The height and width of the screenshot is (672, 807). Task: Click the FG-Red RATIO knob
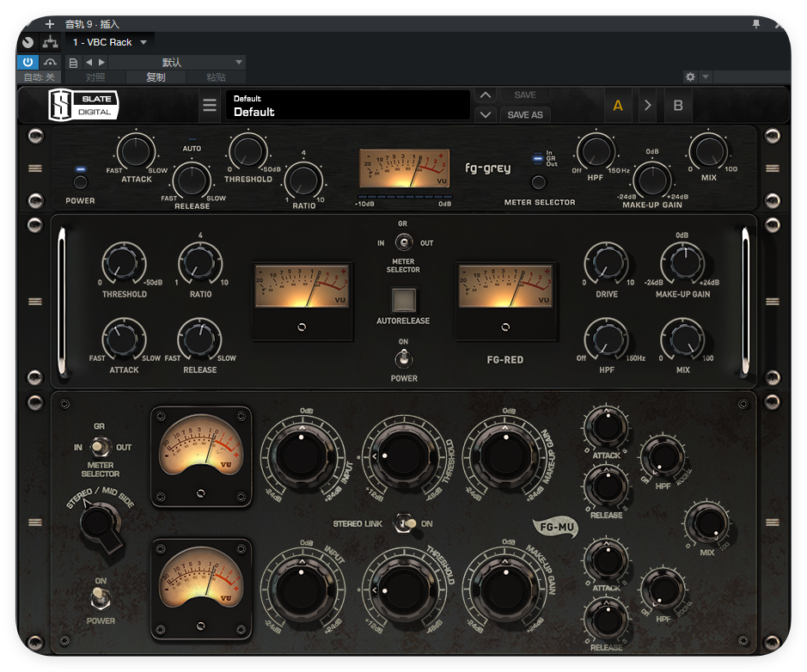coord(199,262)
